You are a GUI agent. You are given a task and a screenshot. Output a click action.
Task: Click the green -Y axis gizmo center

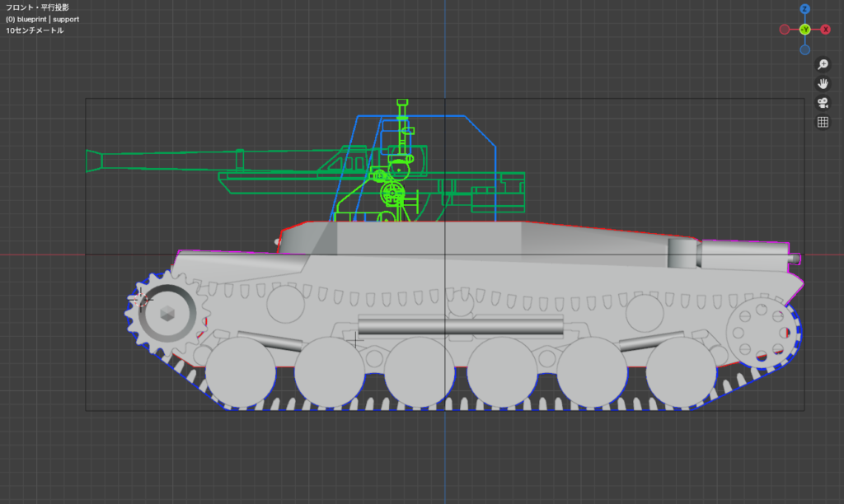coord(805,30)
